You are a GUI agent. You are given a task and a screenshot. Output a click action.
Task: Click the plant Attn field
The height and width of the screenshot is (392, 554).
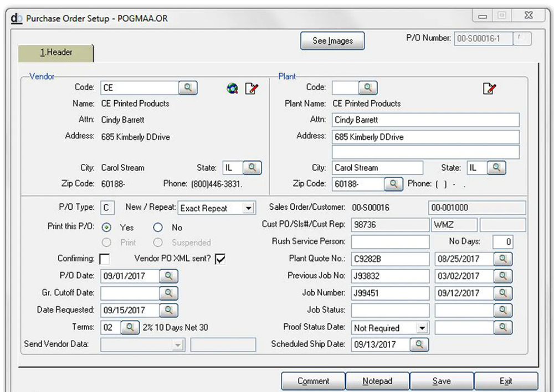pos(425,120)
